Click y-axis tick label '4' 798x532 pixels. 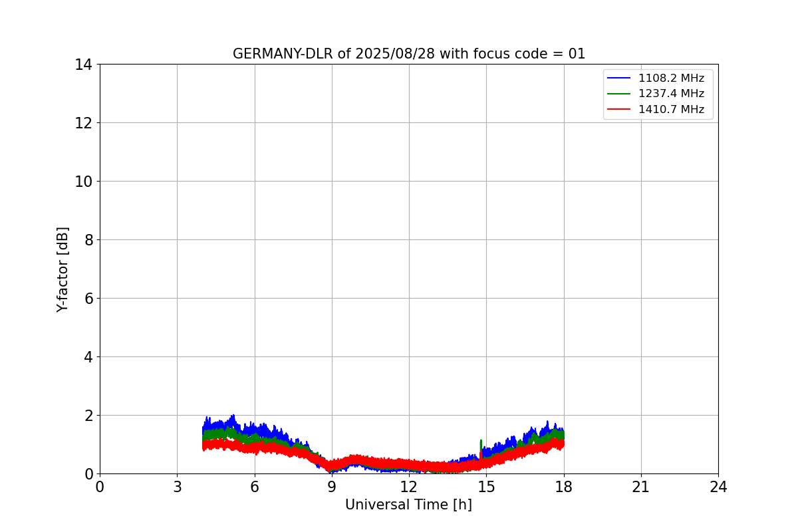(x=88, y=357)
